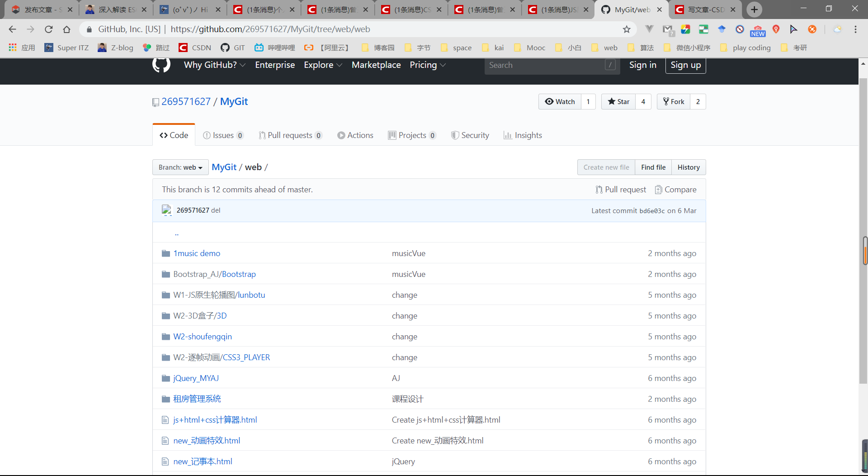
Task: Expand the Pricing menu
Action: point(428,65)
